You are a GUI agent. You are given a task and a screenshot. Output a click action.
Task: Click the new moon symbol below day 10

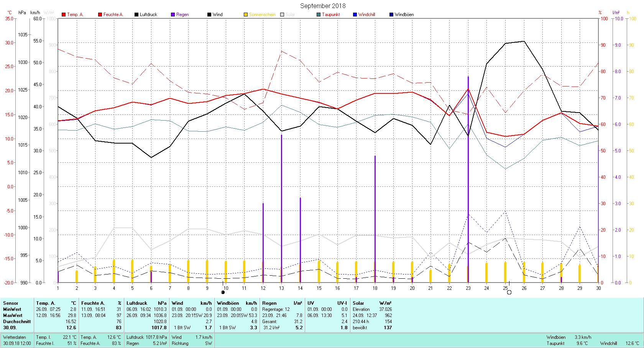click(223, 292)
